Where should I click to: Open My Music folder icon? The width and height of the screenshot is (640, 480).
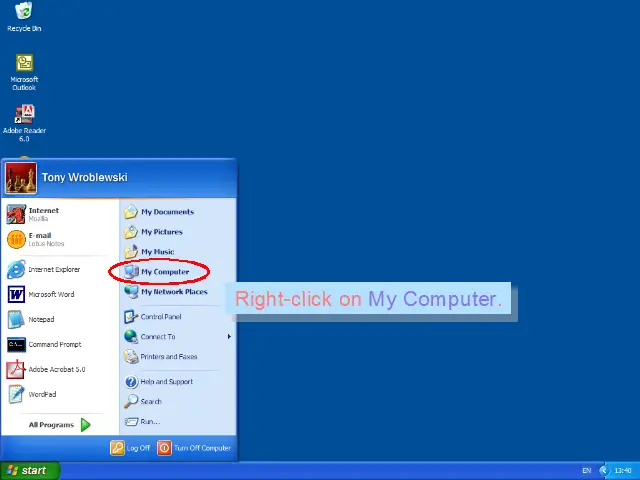[x=131, y=252]
